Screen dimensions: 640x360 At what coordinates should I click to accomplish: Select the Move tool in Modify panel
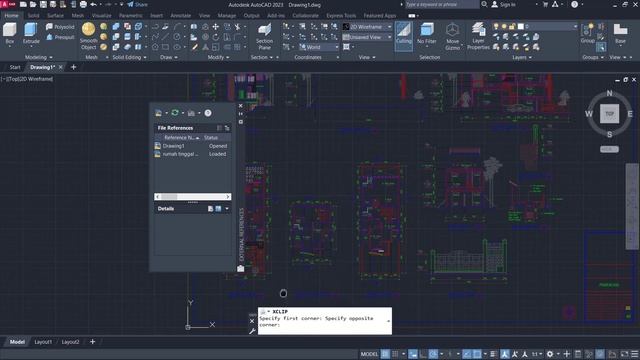(x=216, y=27)
